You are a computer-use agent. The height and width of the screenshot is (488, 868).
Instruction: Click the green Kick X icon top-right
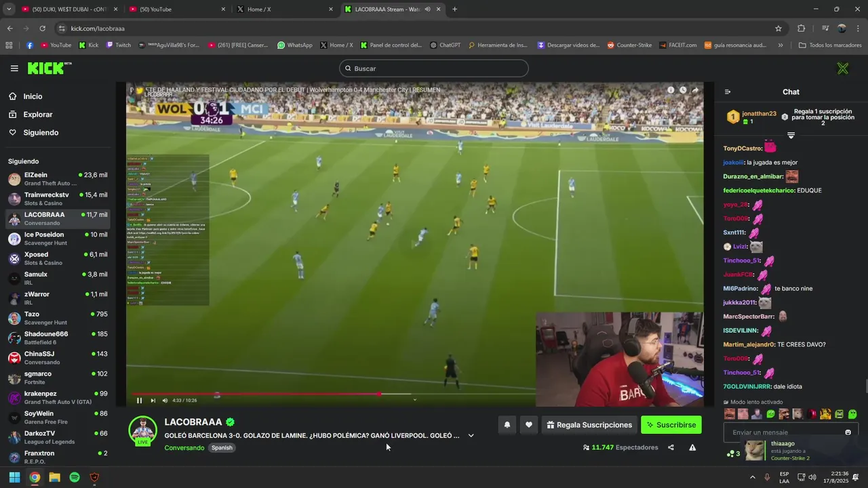pos(843,68)
